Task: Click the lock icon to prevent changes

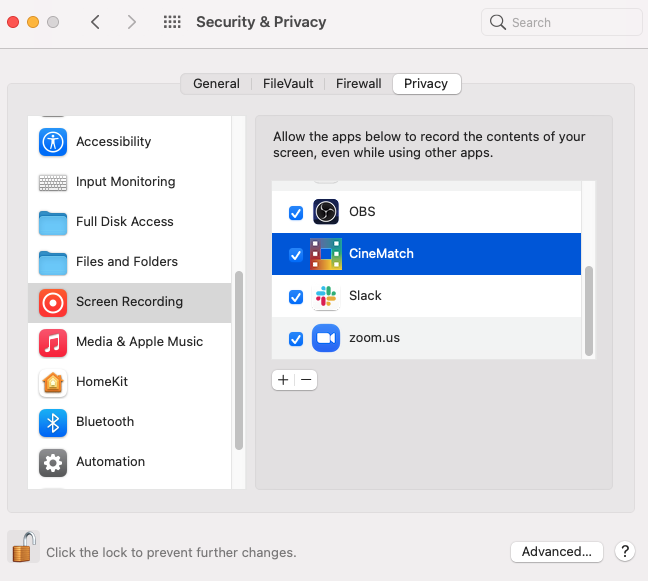Action: 24,547
